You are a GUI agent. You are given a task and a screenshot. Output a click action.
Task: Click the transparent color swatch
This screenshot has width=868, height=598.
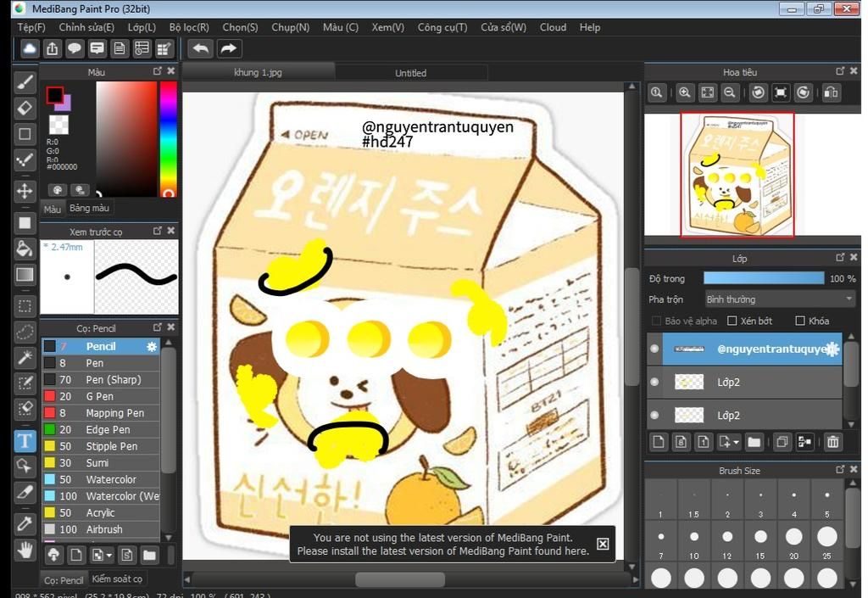click(58, 124)
